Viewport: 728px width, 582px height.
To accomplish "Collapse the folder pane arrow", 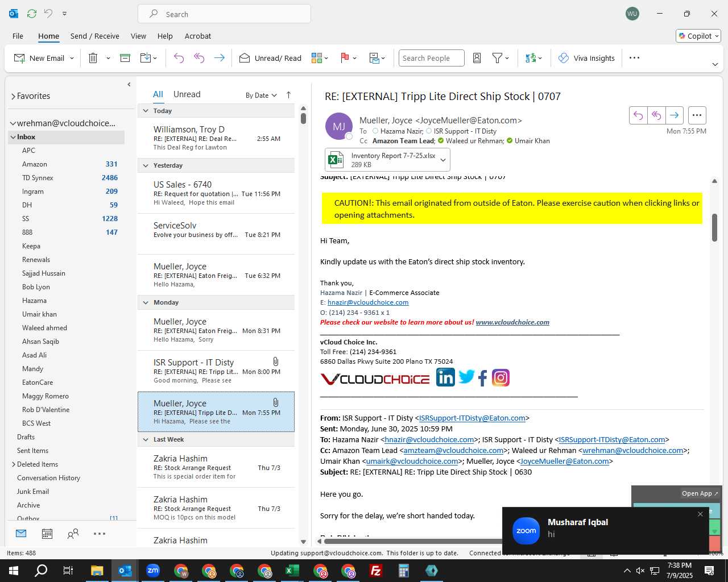I will click(129, 85).
